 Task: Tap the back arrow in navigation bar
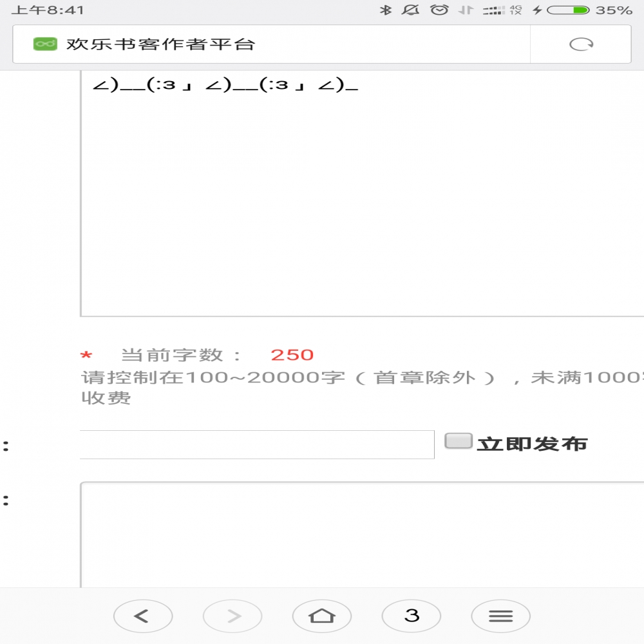(x=143, y=616)
